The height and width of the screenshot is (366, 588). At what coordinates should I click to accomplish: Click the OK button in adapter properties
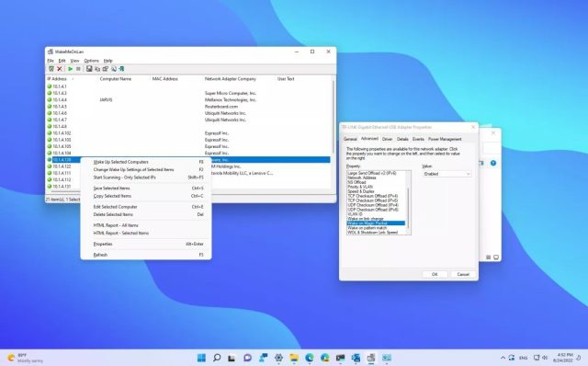pos(435,274)
